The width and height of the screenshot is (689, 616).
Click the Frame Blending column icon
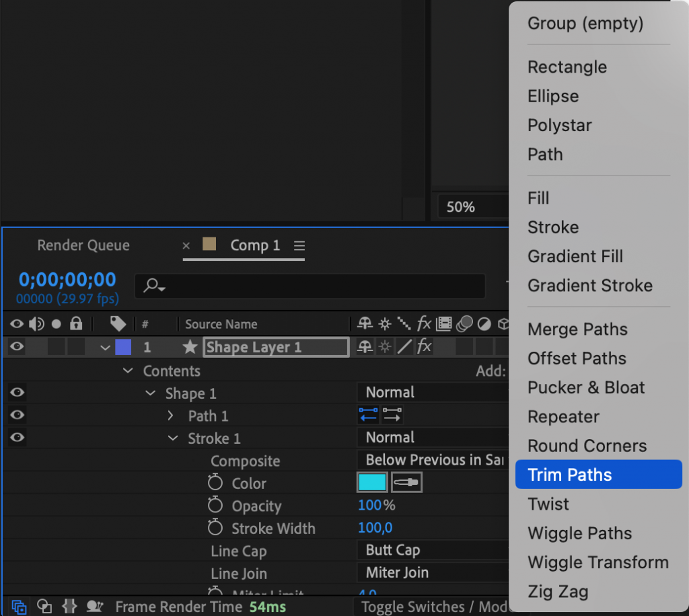pos(445,324)
